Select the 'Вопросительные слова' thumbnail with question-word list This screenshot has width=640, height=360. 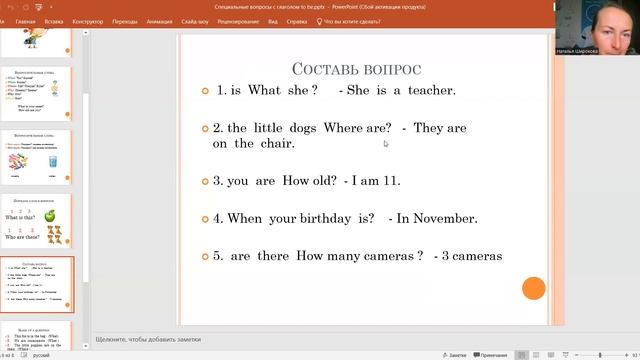36,94
